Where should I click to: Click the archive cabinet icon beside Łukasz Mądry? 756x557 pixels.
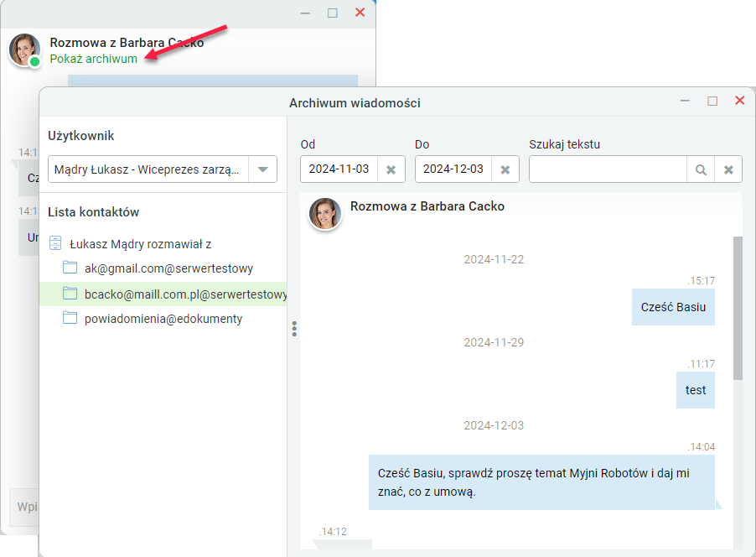pyautogui.click(x=55, y=242)
